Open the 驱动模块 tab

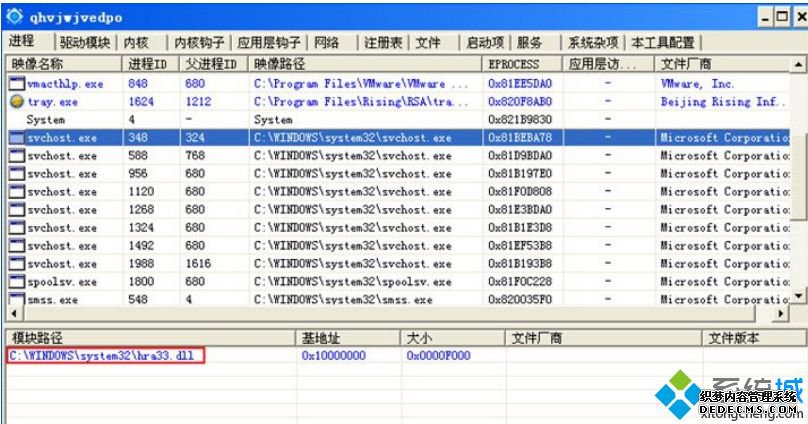coord(85,42)
